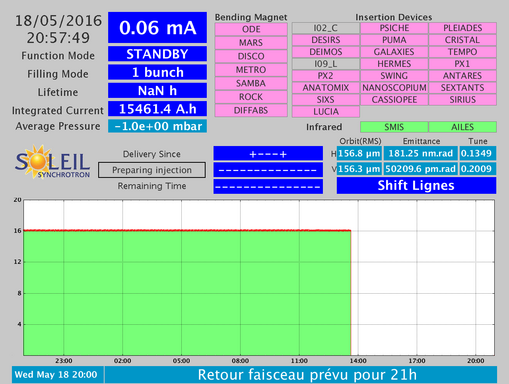The height and width of the screenshot is (384, 509).
Task: Select the Wed May 18 20:00 timestamp
Action: [x=58, y=375]
